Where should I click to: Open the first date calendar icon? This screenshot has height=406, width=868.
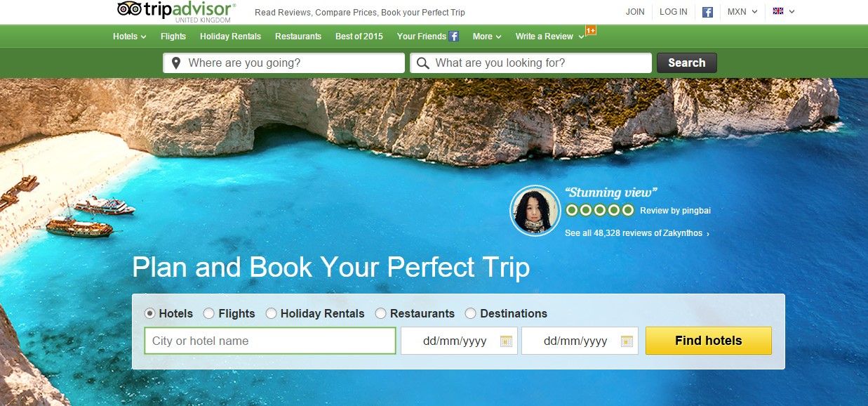(x=506, y=341)
